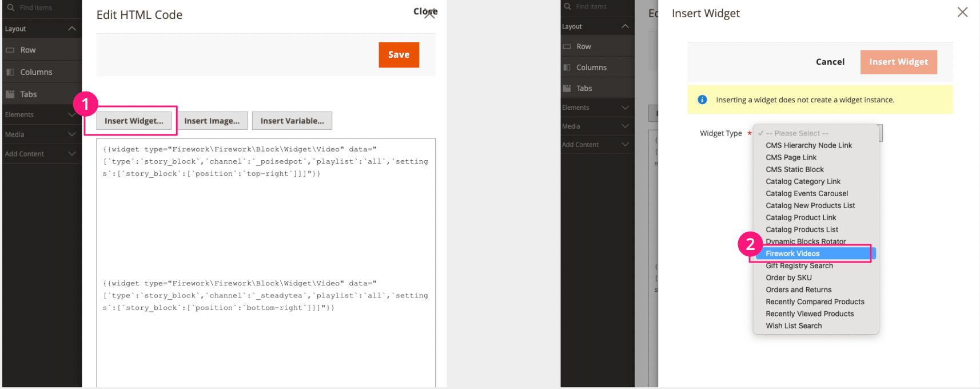Select Catalog Products List option
Screen dimensions: 980x389
802,229
